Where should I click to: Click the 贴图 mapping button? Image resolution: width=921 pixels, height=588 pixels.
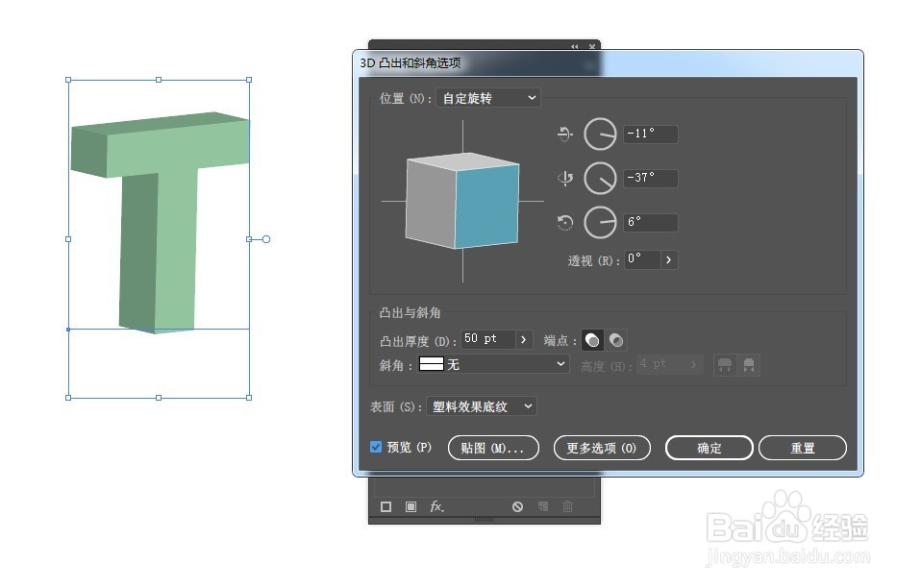click(493, 448)
